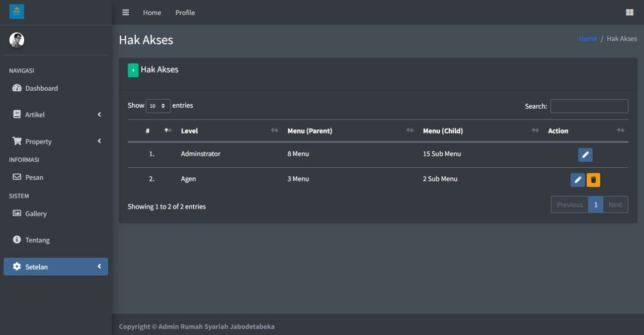Viewport: 644px width, 335px height.
Task: Click the user avatar in sidebar
Action: point(17,40)
